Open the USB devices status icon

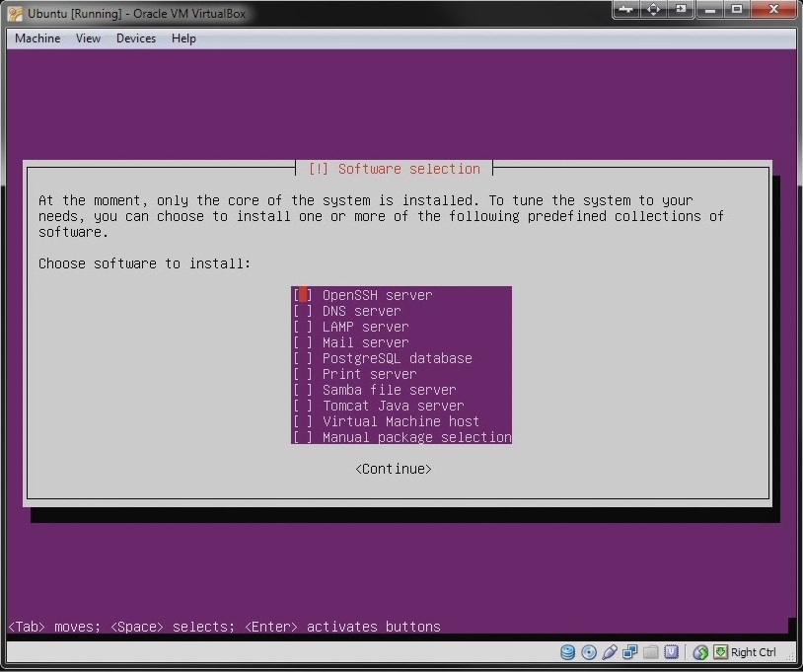click(610, 652)
